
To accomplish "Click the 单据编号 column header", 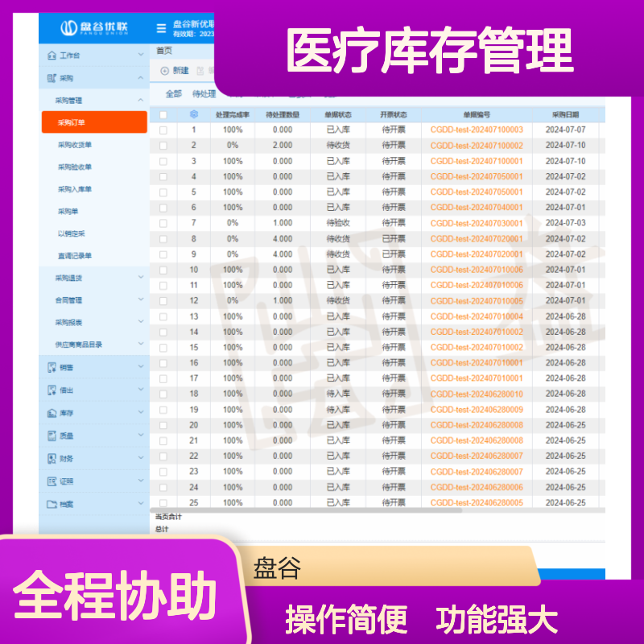I will (477, 114).
